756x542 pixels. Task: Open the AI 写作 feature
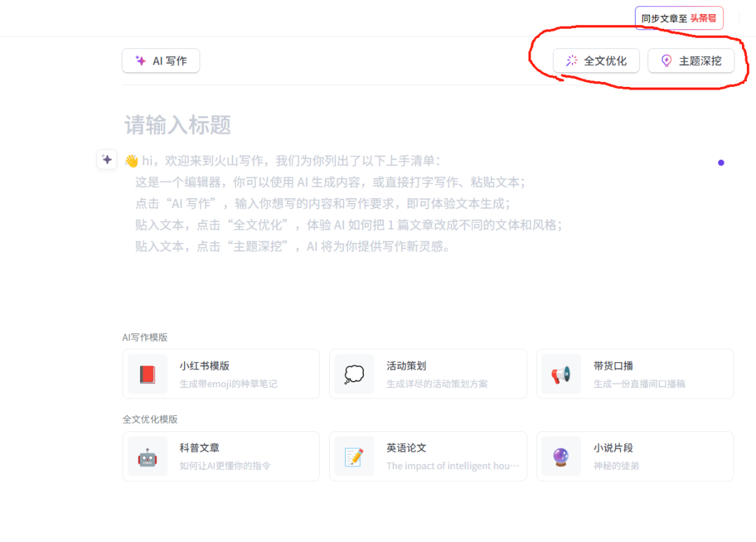coord(160,60)
